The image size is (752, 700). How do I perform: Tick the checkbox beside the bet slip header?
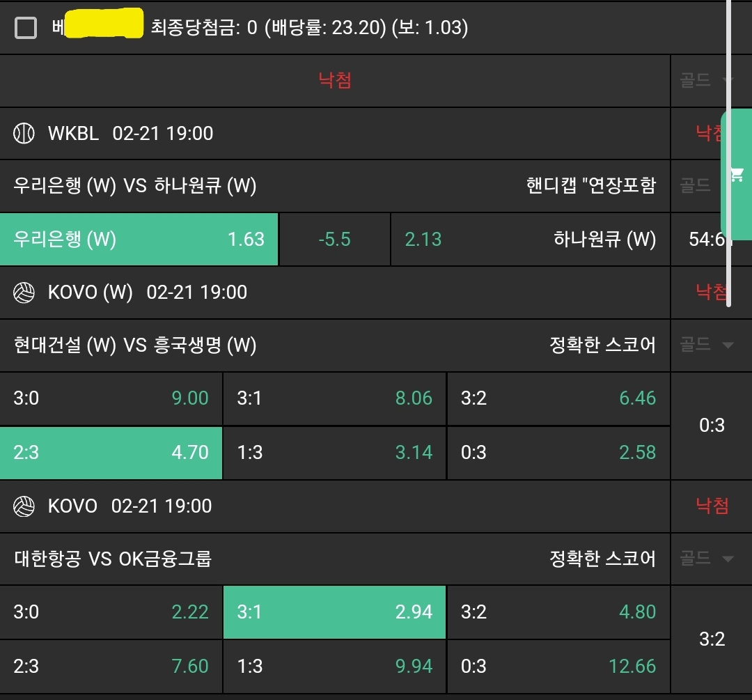tap(26, 28)
